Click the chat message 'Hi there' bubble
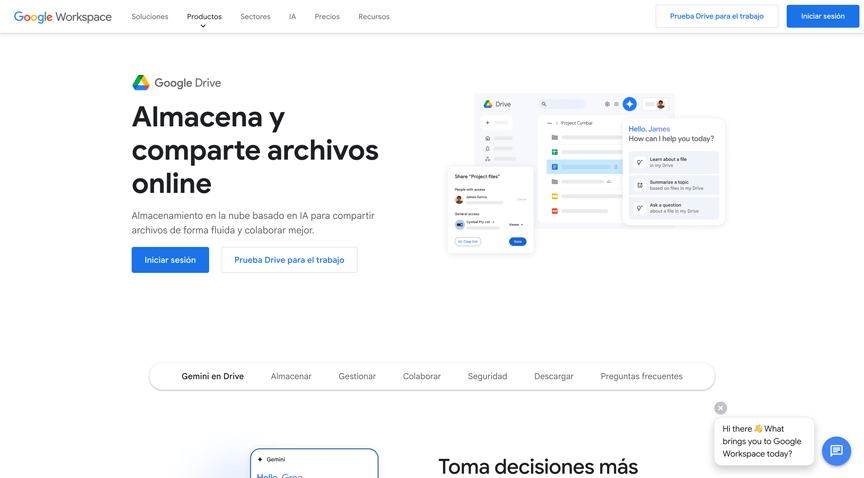 pos(764,441)
